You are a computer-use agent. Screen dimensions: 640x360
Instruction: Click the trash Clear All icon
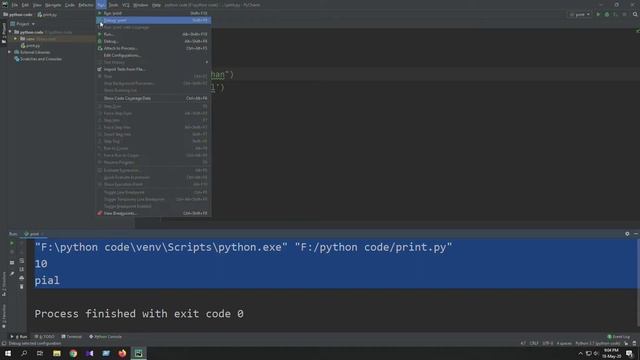tap(22, 287)
